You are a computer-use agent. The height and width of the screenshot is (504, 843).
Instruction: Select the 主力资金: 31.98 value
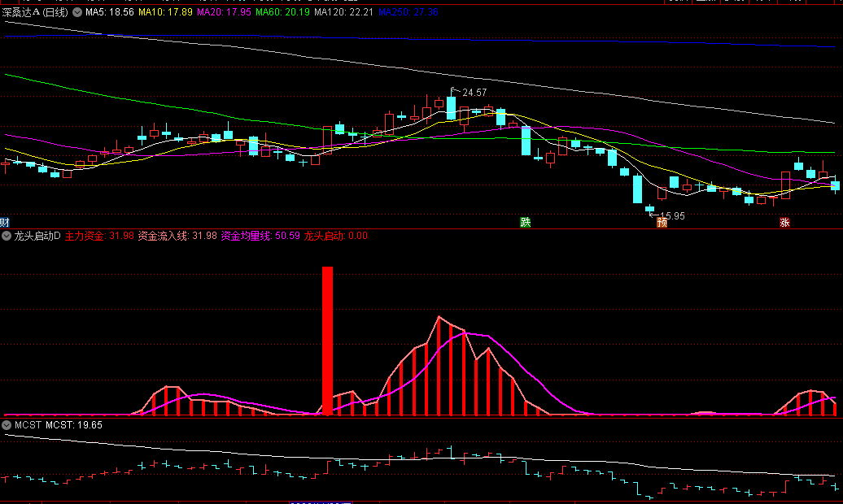[x=99, y=236]
